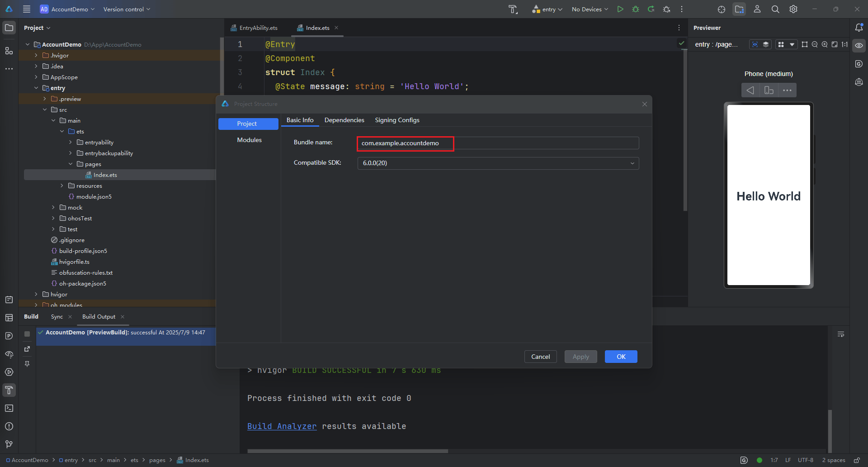The height and width of the screenshot is (467, 868).
Task: Click the Bundle name input field
Action: click(497, 143)
